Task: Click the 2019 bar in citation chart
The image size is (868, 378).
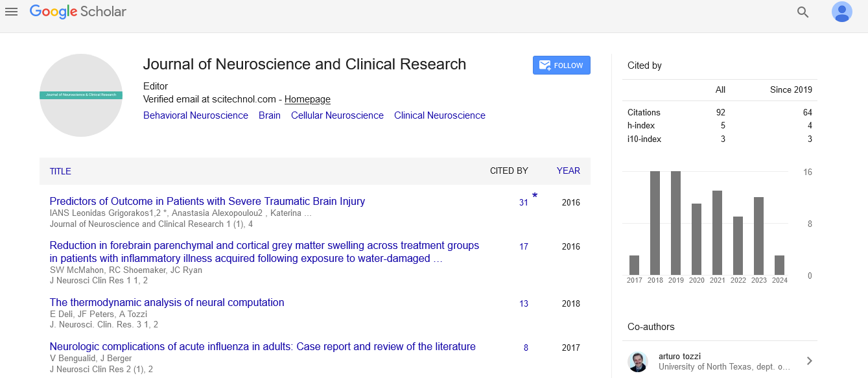Action: click(676, 223)
